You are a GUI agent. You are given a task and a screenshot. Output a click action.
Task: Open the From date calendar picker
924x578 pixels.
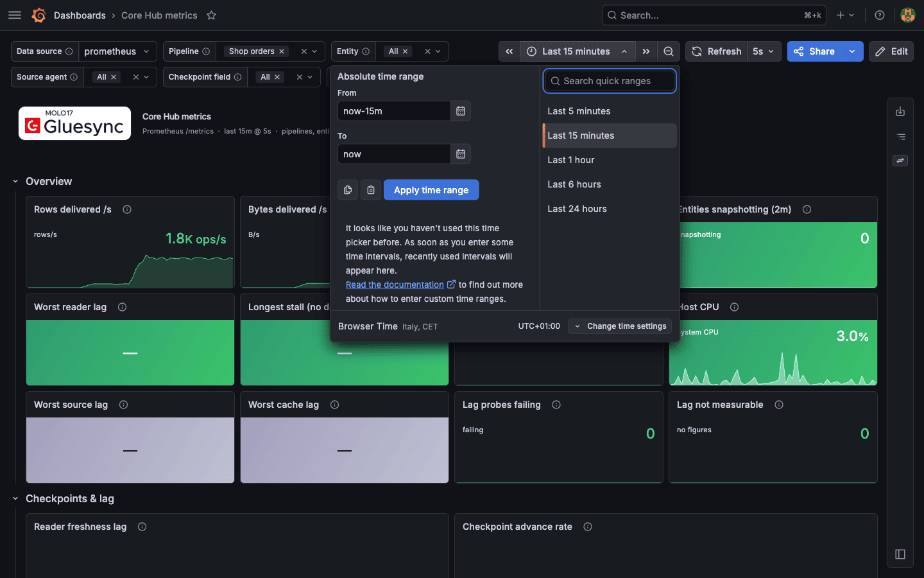coord(461,111)
